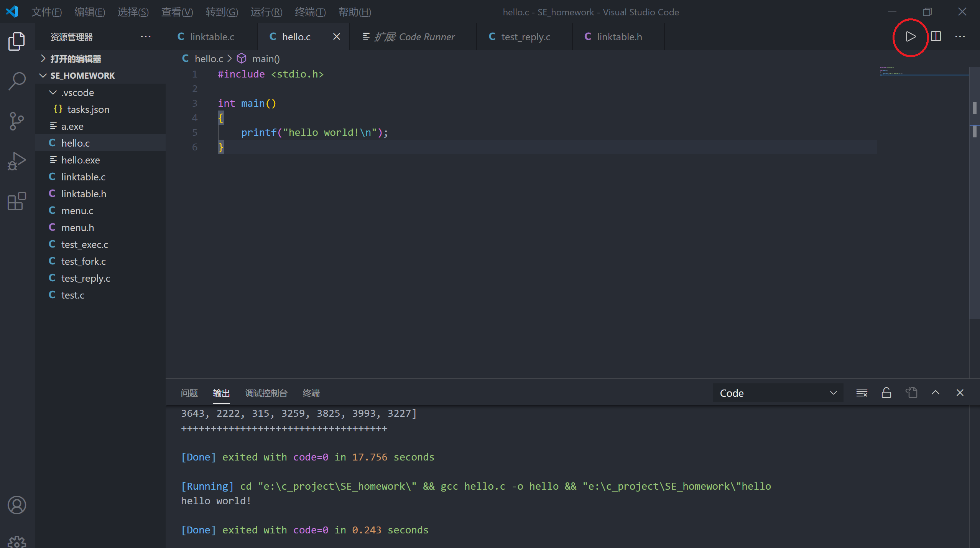Open the 终端(T) menu
The width and height of the screenshot is (980, 548).
(x=310, y=12)
